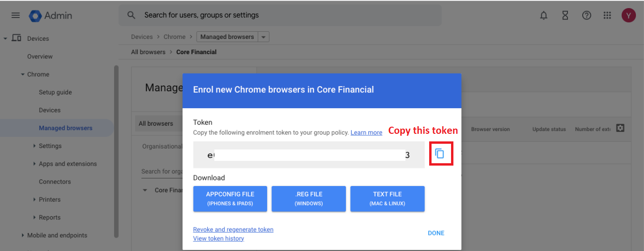This screenshot has width=644, height=251.
Task: Click the DONE button
Action: (x=436, y=233)
